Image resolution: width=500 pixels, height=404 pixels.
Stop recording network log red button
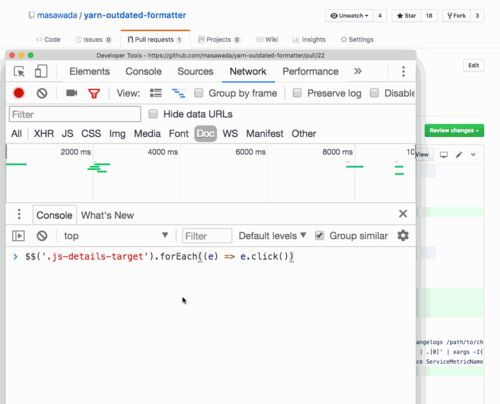coord(19,93)
